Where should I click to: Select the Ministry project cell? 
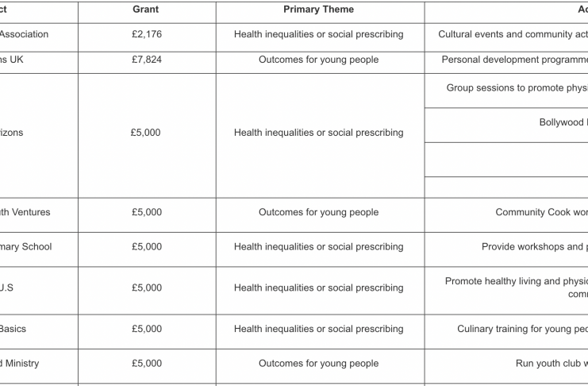coord(21,363)
